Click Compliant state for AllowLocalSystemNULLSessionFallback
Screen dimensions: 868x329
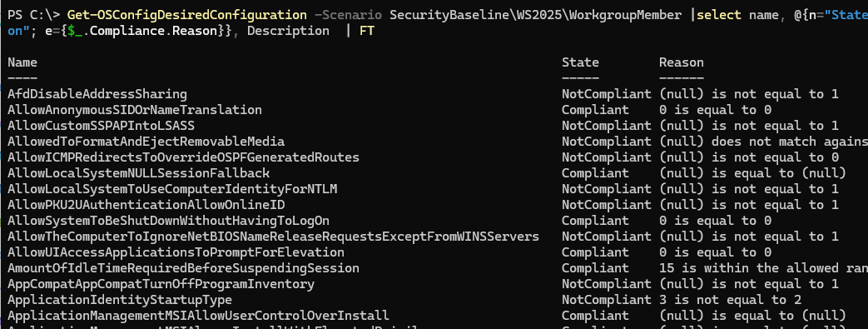(595, 173)
